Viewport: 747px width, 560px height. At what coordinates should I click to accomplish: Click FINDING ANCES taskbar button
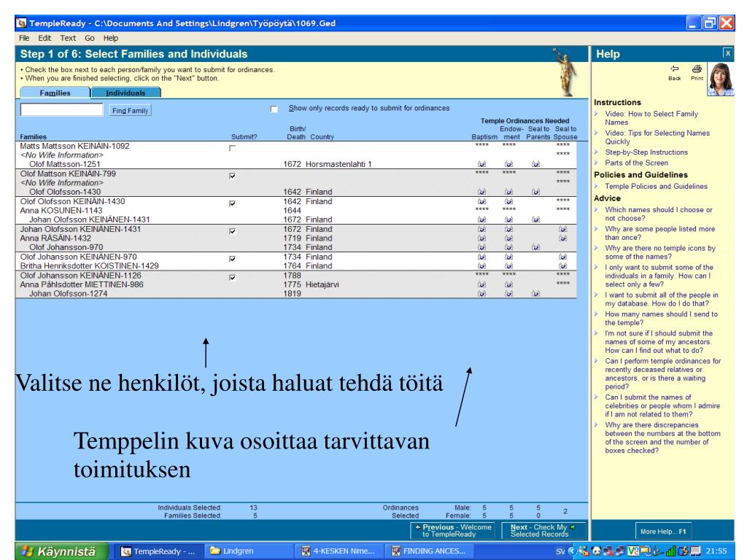[x=427, y=551]
